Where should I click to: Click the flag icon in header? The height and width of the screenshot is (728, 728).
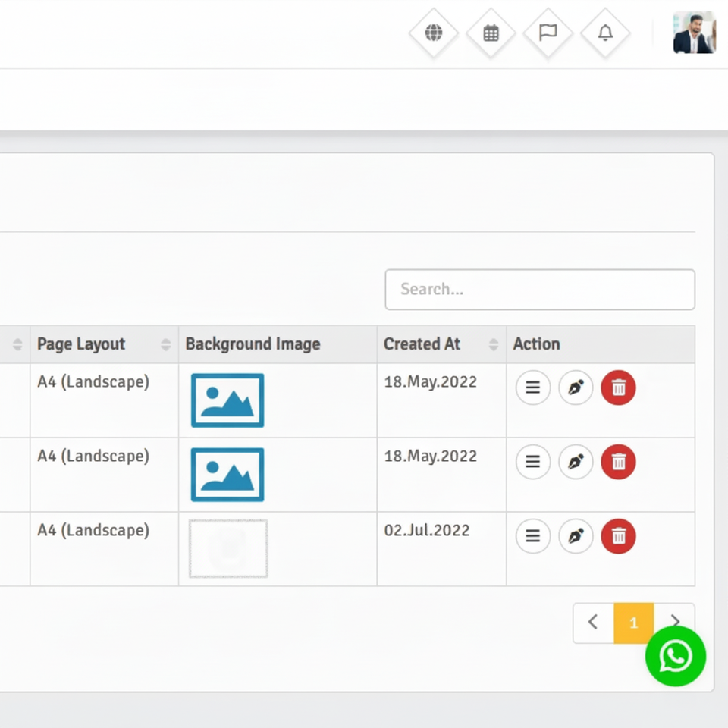click(x=548, y=33)
